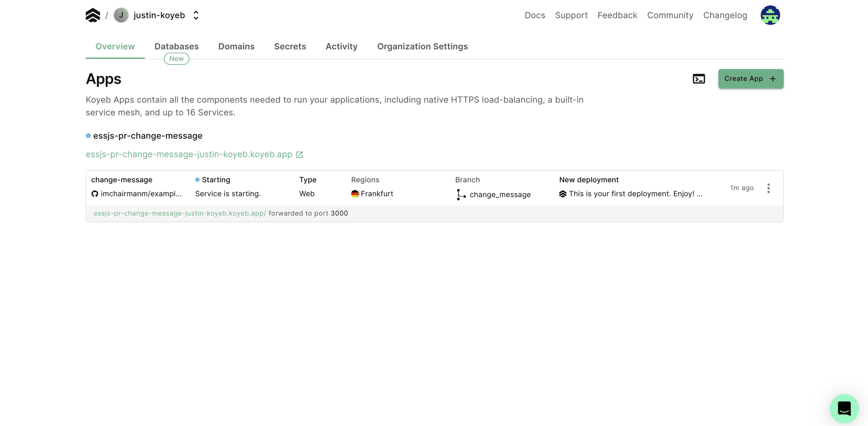This screenshot has width=868, height=426.
Task: Click the Changelog link in header
Action: point(725,15)
